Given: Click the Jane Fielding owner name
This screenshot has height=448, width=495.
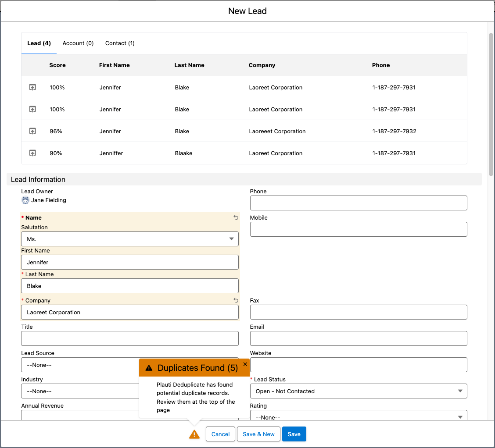Looking at the screenshot, I should coord(49,200).
